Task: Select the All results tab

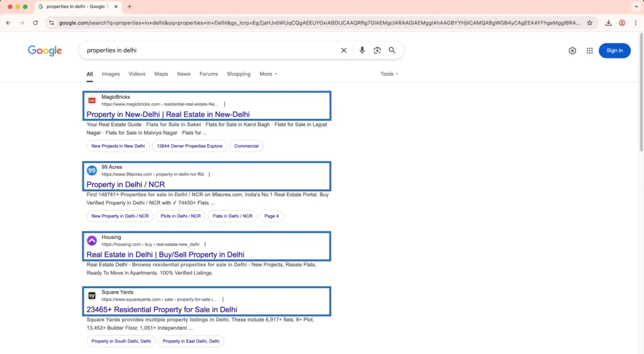Action: (89, 74)
